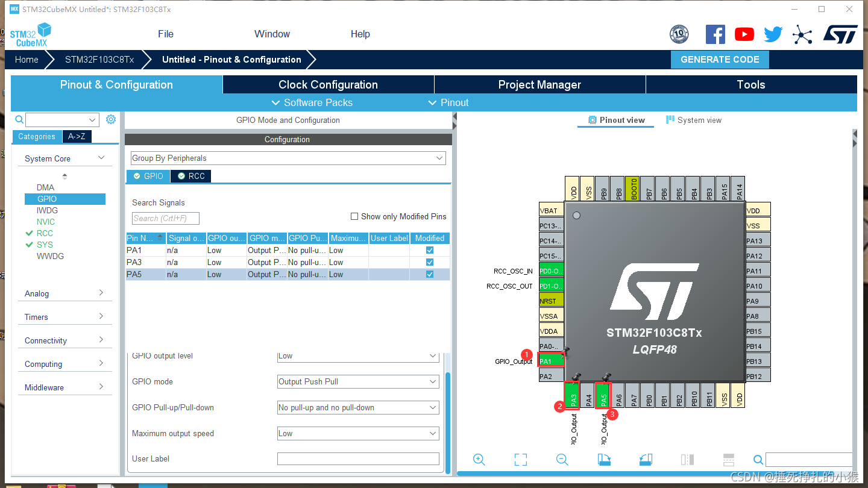Click the STM32CubeMX logo
The width and height of the screenshot is (868, 488).
pyautogui.click(x=30, y=34)
